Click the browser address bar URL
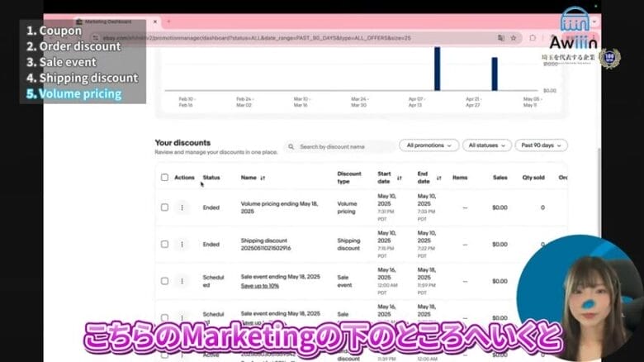This screenshot has width=644, height=362. click(x=257, y=38)
